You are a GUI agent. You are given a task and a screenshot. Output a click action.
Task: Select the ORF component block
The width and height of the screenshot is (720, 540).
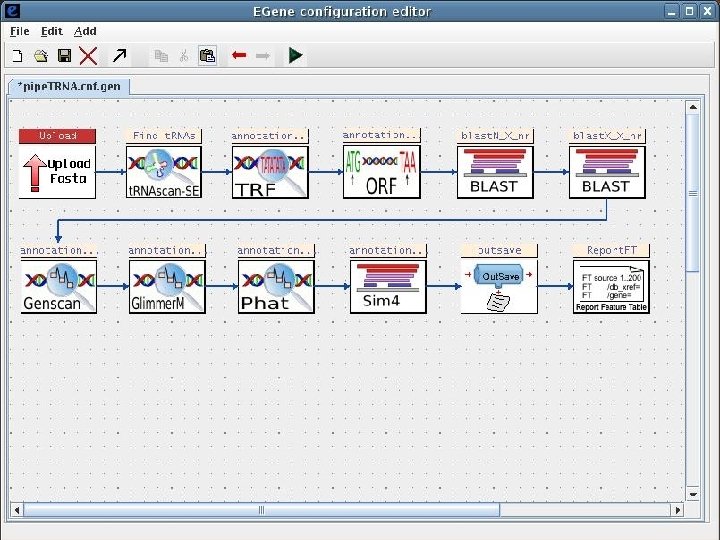point(382,172)
